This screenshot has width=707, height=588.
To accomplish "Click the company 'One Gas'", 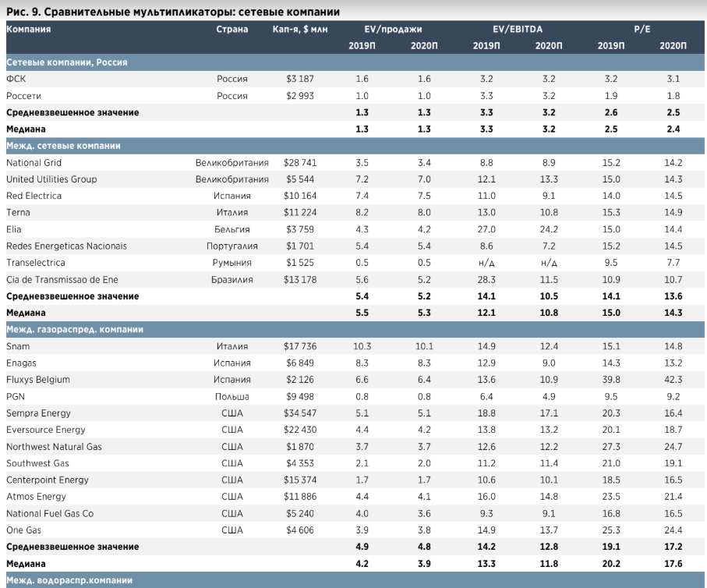I will (23, 530).
